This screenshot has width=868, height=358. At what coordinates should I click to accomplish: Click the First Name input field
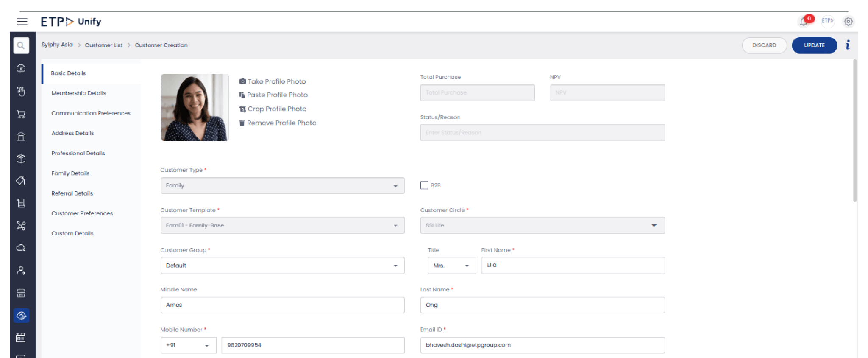point(573,266)
